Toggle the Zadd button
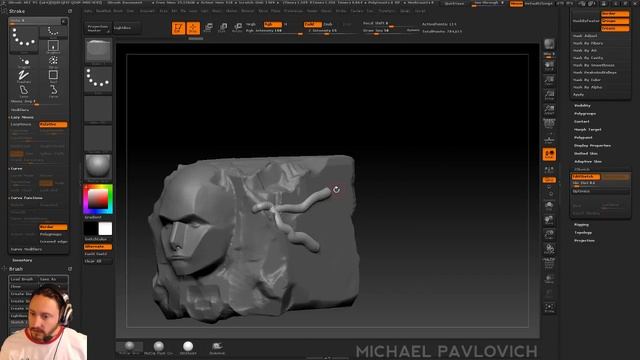This screenshot has height=360, width=640. click(x=313, y=24)
